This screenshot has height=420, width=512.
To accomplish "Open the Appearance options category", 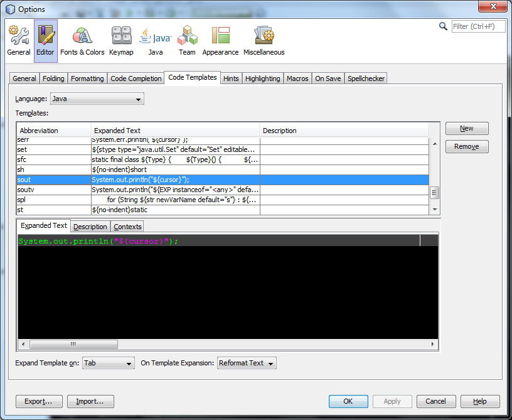I will coord(220,38).
